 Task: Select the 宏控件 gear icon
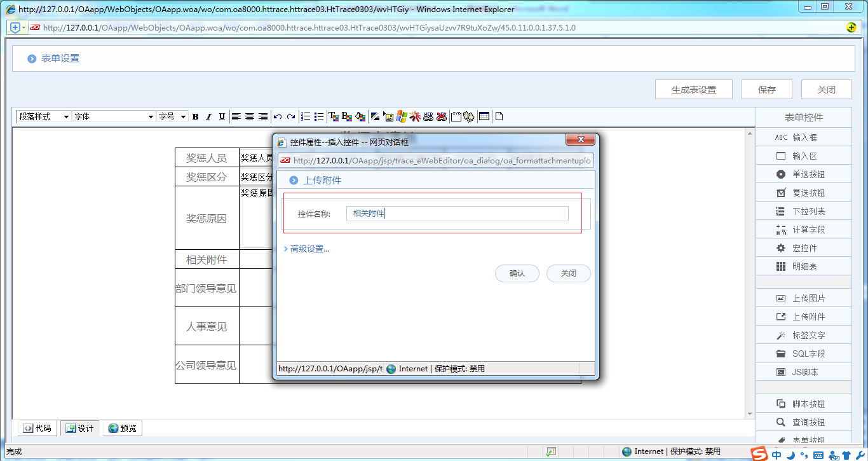[x=781, y=248]
